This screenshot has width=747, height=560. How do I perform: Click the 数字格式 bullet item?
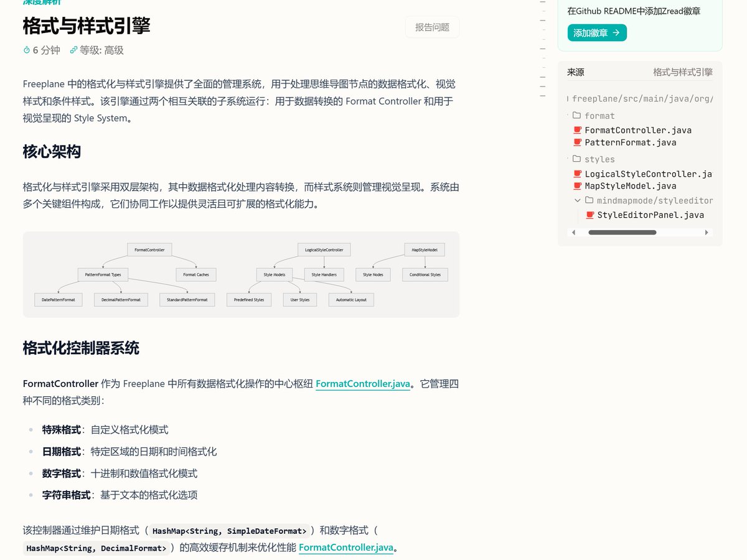[x=120, y=474]
